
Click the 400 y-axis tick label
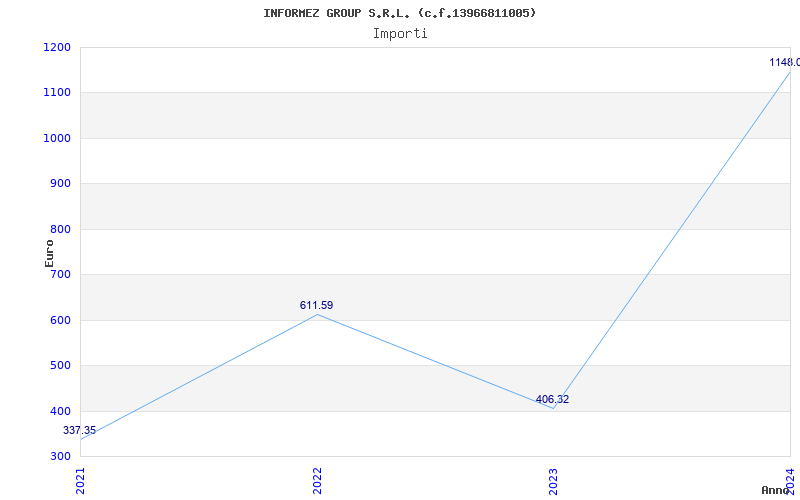pos(60,411)
